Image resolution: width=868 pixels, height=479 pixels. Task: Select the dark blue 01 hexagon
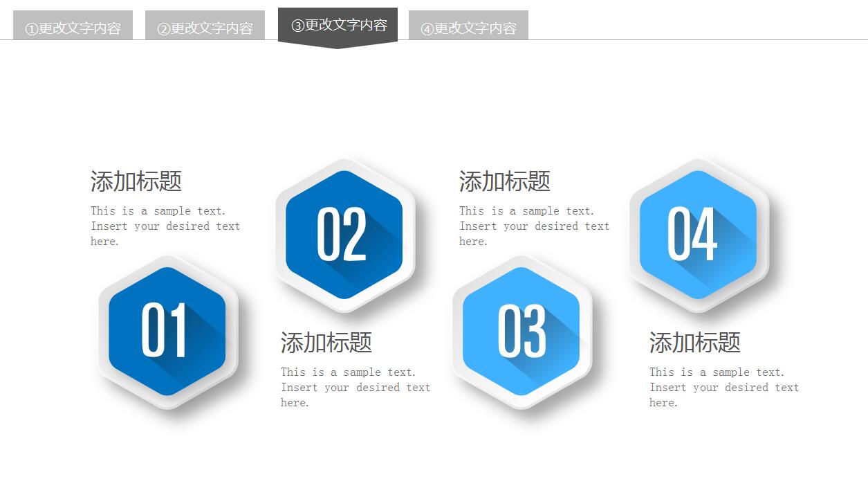(x=167, y=332)
